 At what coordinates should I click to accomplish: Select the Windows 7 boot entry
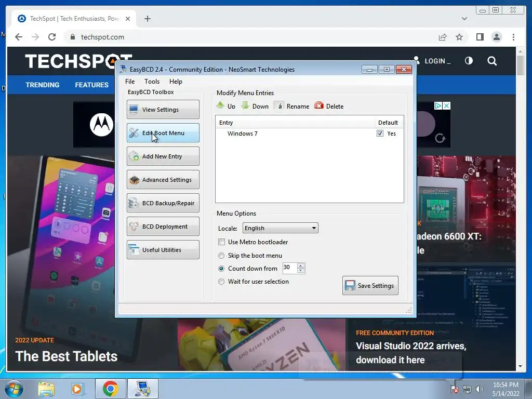coord(242,134)
